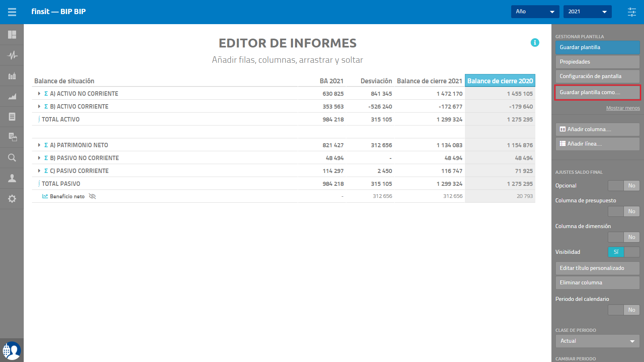Open the reports document sidebar icon

click(x=12, y=117)
